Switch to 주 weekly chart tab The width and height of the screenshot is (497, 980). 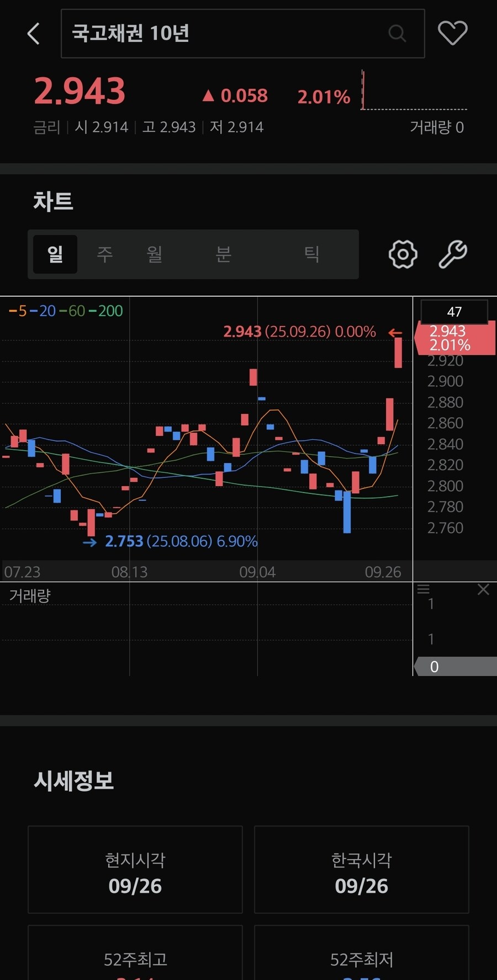click(x=105, y=254)
